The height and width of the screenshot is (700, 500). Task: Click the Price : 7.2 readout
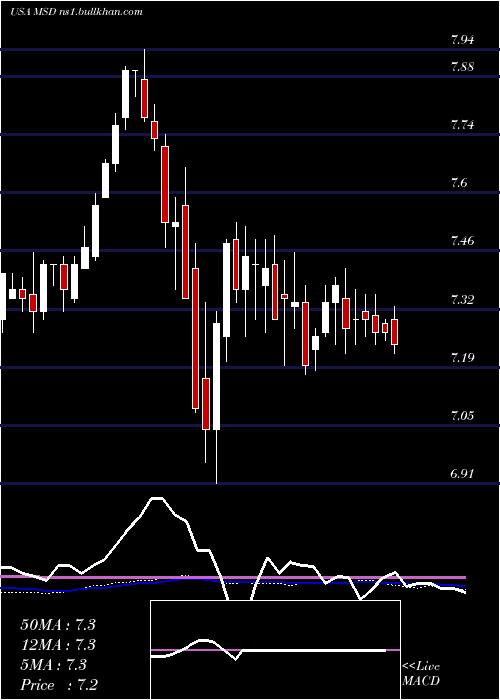(59, 685)
